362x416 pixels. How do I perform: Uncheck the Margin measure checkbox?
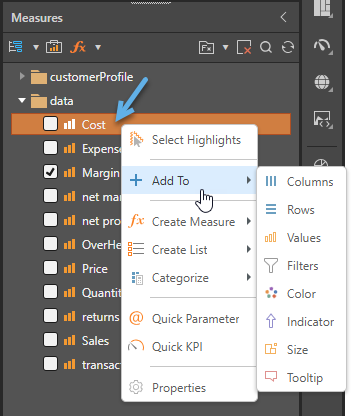pyautogui.click(x=50, y=172)
